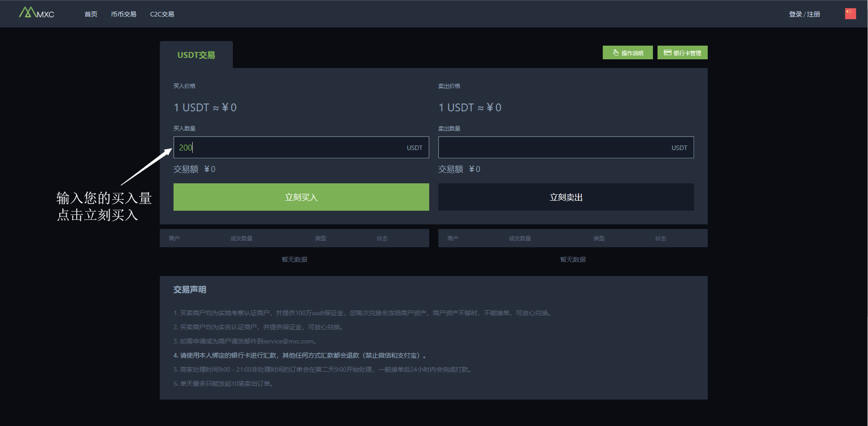
Task: Open C2C交易 in the navigation
Action: (162, 14)
